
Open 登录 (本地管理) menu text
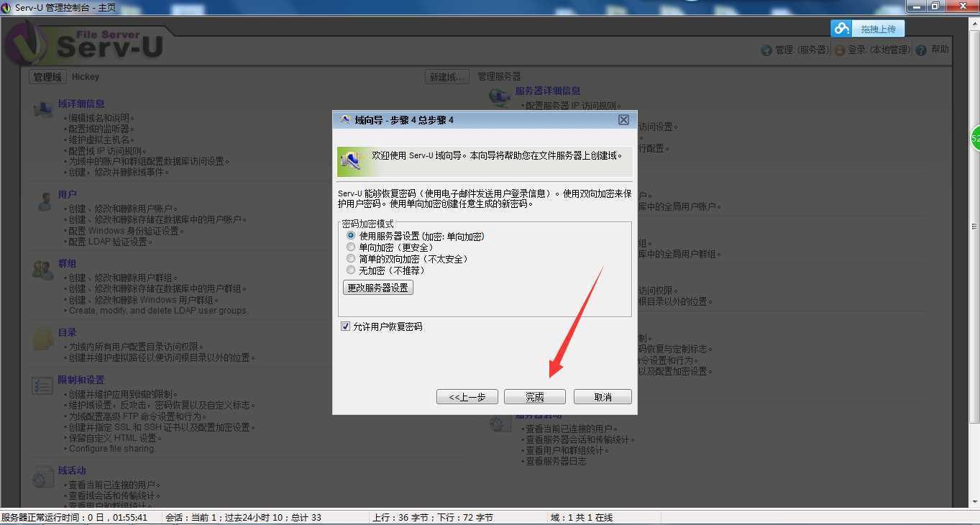click(879, 50)
